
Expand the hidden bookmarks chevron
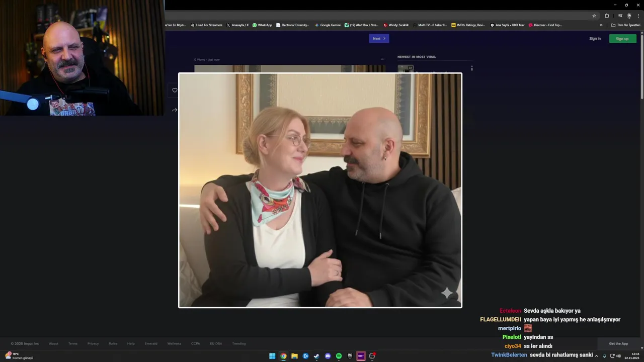pyautogui.click(x=601, y=25)
